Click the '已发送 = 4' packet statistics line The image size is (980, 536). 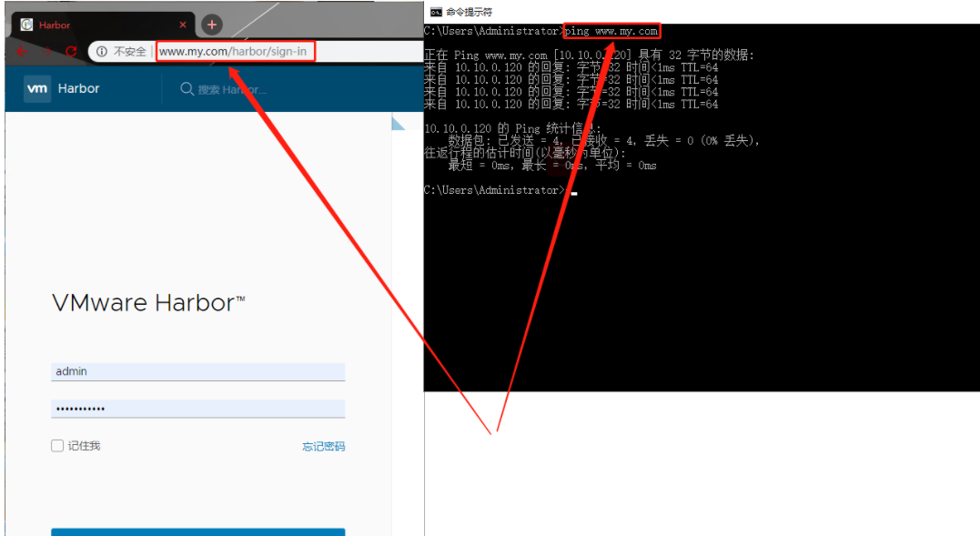click(603, 141)
